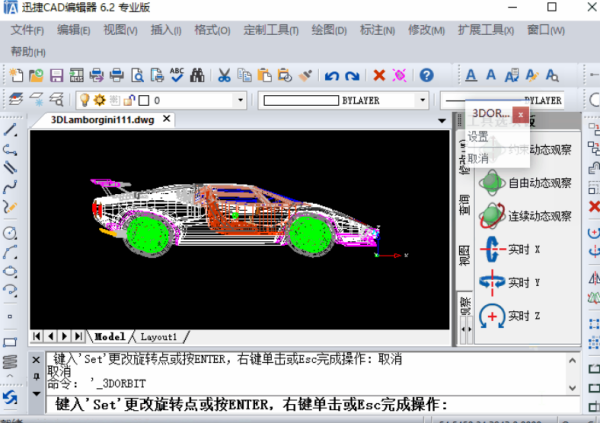Click the Save icon in toolbar
Image resolution: width=600 pixels, height=423 pixels.
click(56, 75)
